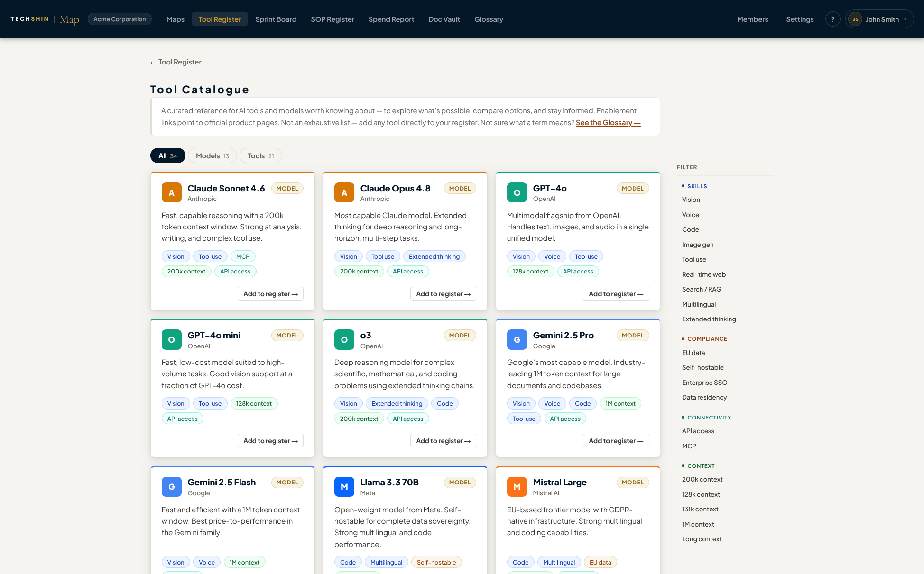
Task: Add Claude Opus 4.8 to register
Action: 443,294
